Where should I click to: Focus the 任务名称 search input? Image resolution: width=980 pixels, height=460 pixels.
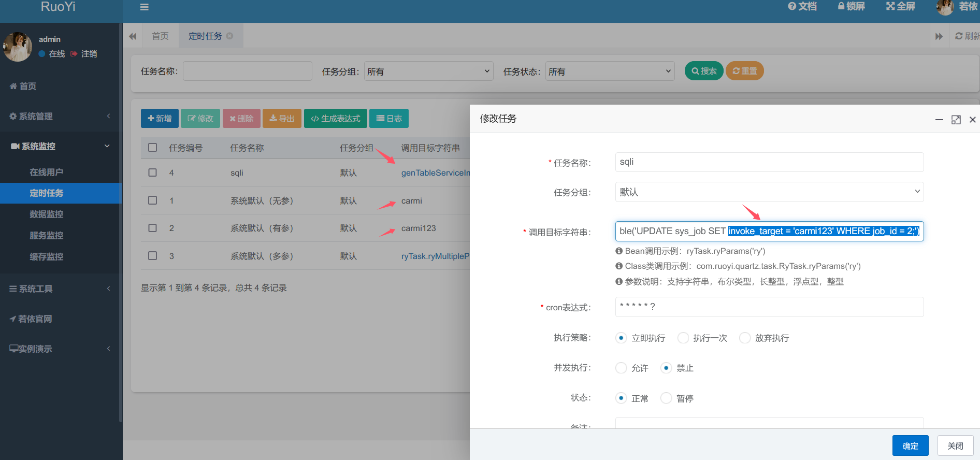point(248,71)
